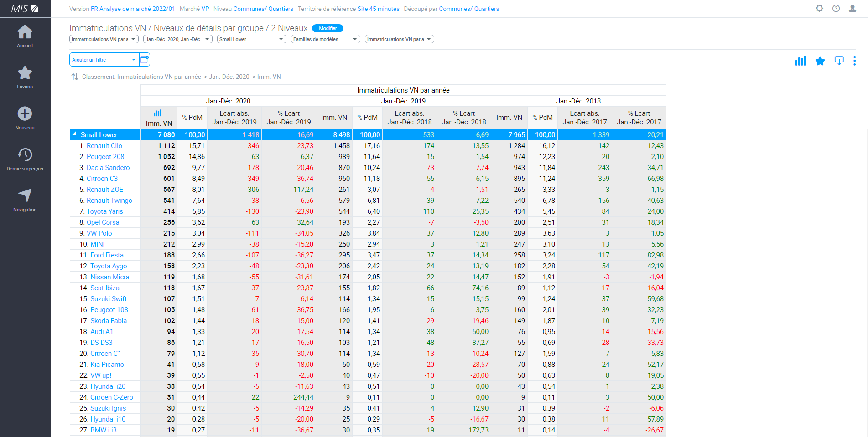Open the Familles de modèles dropdown
Screen dimensions: 868x437
[325, 39]
